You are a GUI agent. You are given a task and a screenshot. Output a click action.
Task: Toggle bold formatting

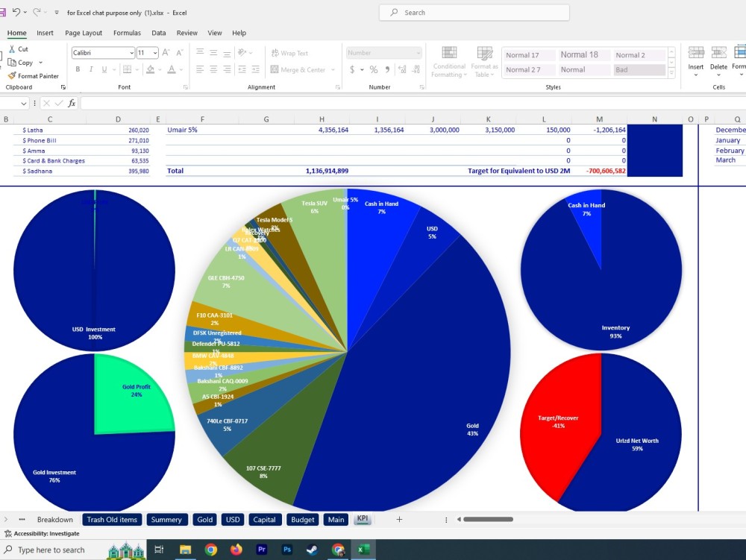78,69
